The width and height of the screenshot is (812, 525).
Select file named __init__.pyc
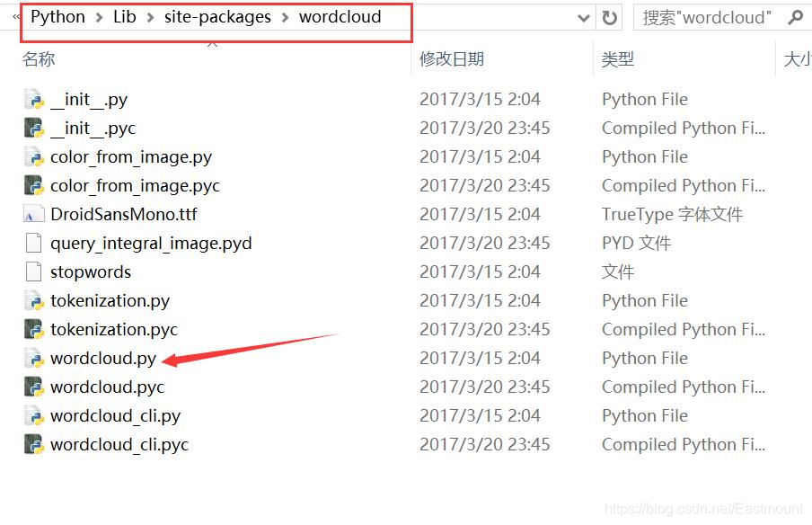(93, 128)
